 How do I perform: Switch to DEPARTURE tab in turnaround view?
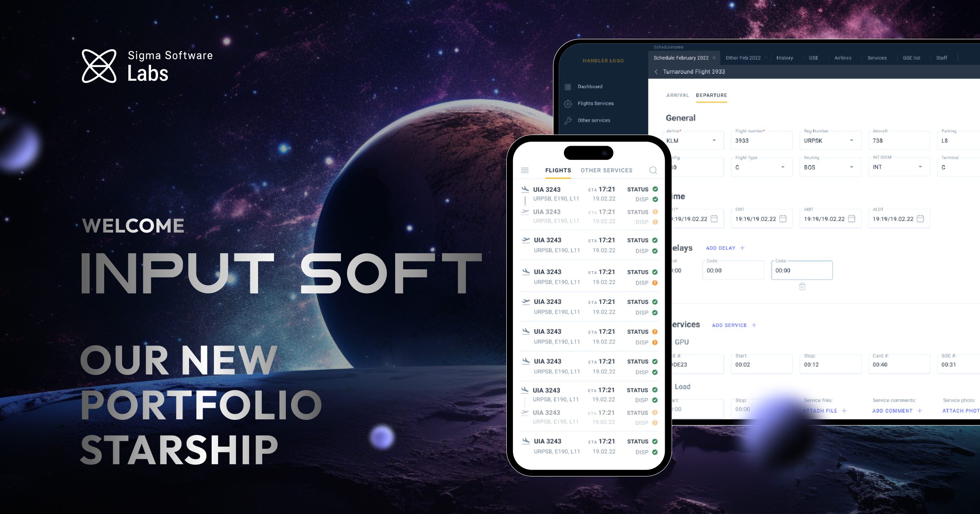[x=712, y=95]
